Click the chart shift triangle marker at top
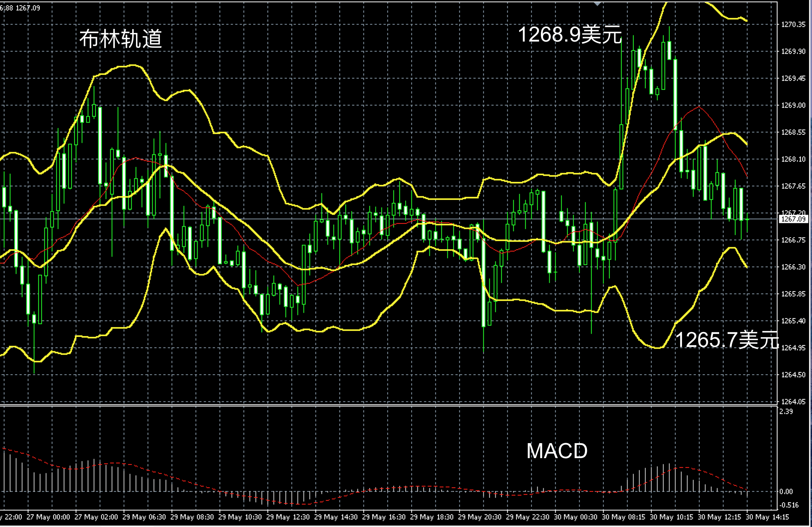The image size is (812, 527). pos(597,4)
